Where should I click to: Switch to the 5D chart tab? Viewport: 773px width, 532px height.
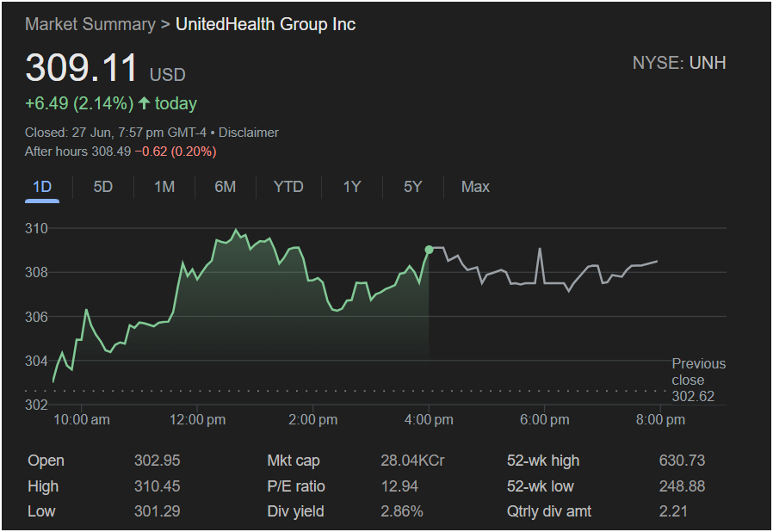coord(103,187)
